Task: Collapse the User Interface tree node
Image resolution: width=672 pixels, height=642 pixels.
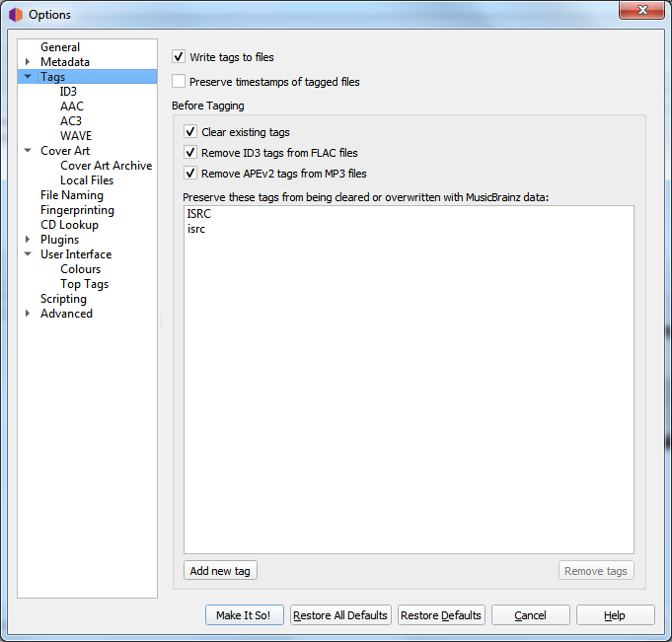Action: pyautogui.click(x=28, y=253)
